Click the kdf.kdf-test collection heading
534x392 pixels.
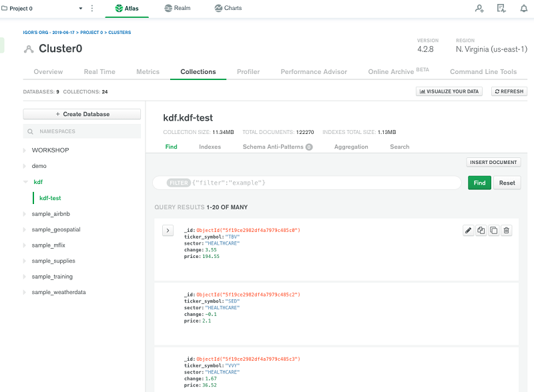pyautogui.click(x=188, y=118)
